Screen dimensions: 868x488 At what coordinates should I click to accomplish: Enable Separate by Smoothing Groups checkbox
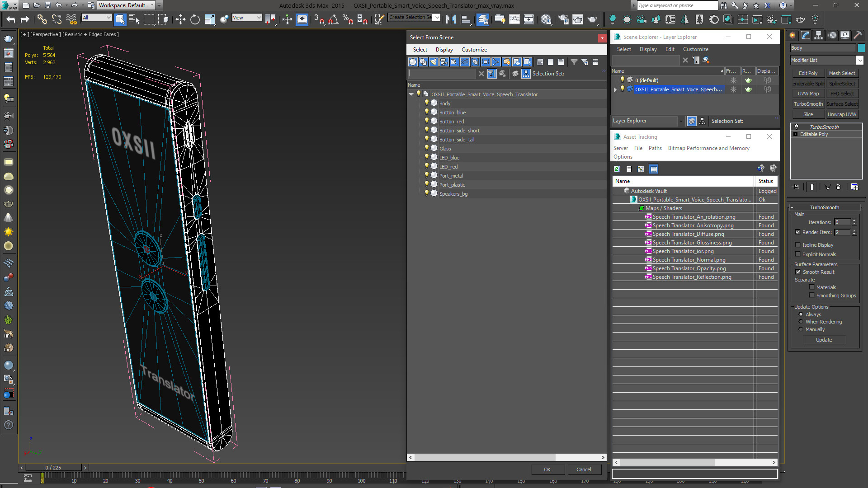click(811, 295)
